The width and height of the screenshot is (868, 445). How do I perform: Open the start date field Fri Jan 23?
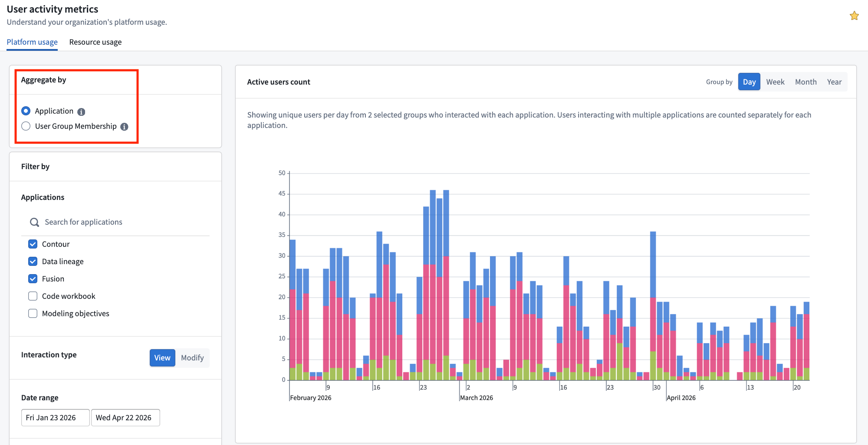coord(55,417)
